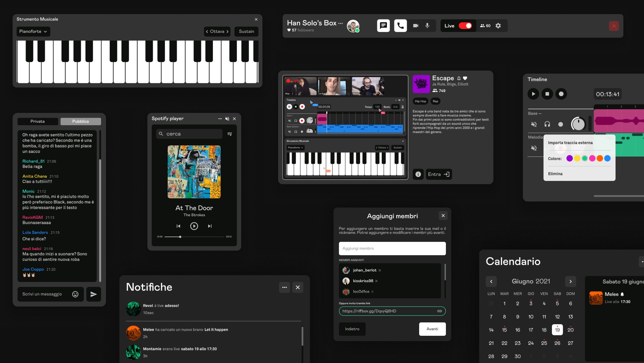Mute the Spotify player audio
This screenshot has height=363, width=644.
[x=227, y=119]
